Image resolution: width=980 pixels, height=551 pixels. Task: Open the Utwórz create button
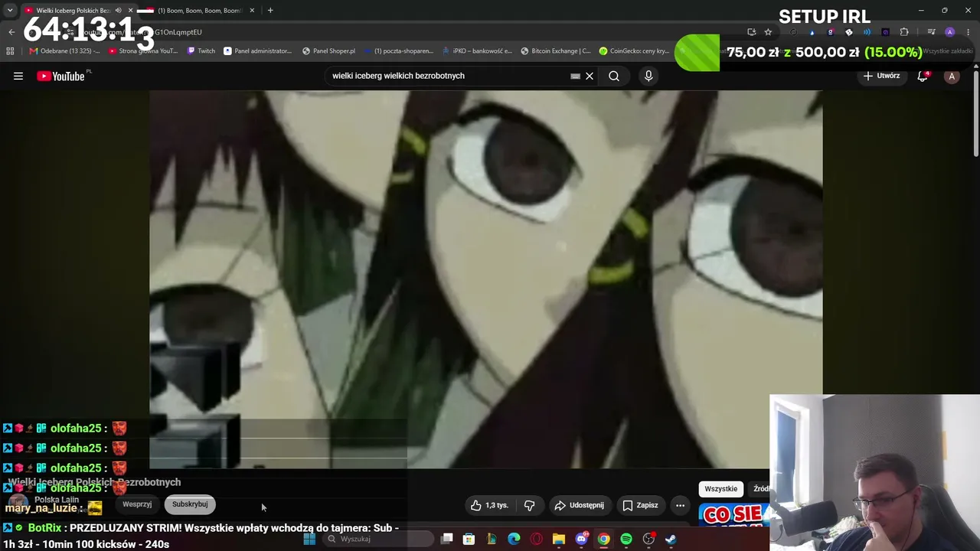pos(882,76)
